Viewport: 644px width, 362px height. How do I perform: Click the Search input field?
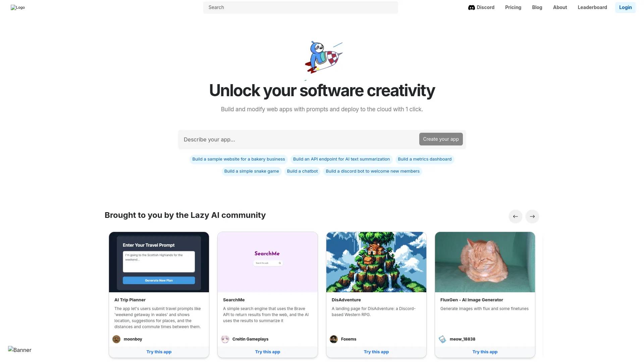pos(300,7)
